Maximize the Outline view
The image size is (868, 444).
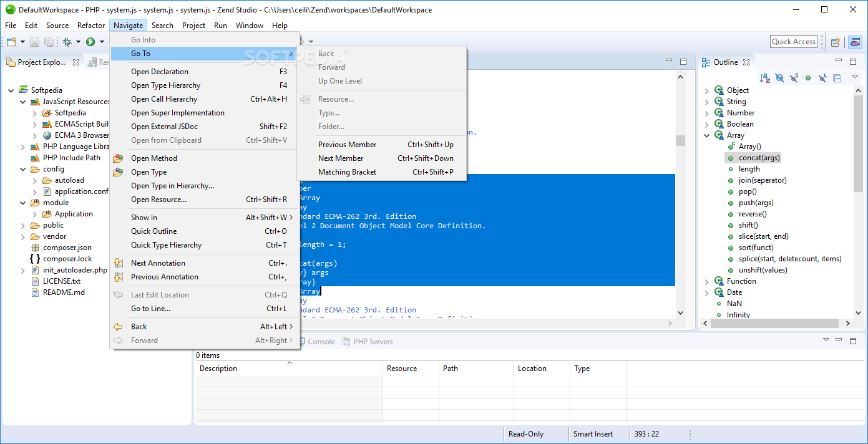tap(853, 62)
